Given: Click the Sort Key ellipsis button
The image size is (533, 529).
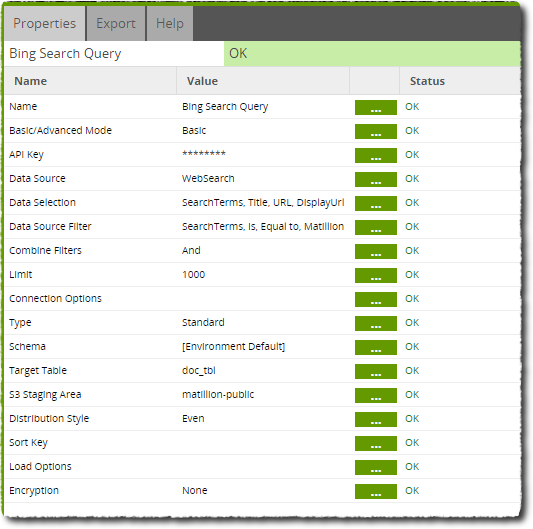Looking at the screenshot, I should 376,443.
